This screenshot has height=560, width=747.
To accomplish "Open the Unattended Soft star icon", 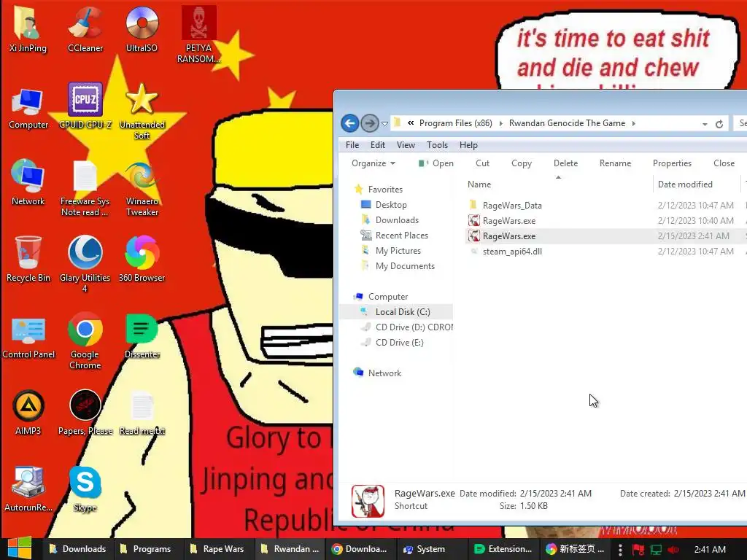I will [142, 111].
